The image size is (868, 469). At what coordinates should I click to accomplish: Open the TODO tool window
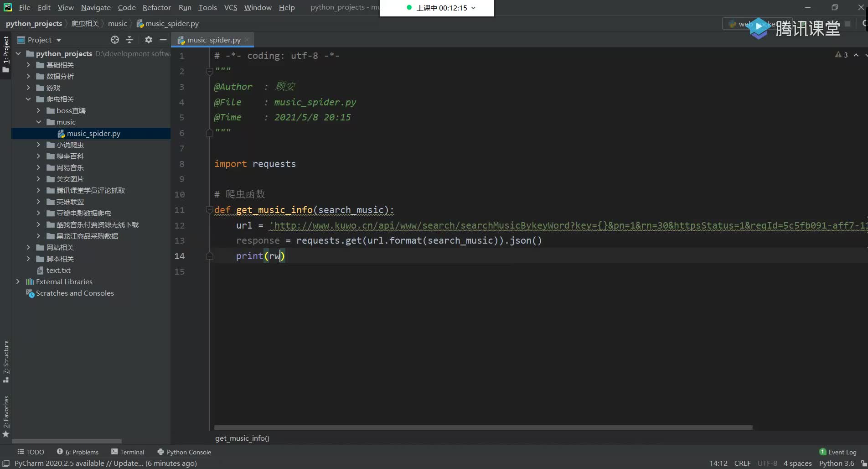(31, 452)
